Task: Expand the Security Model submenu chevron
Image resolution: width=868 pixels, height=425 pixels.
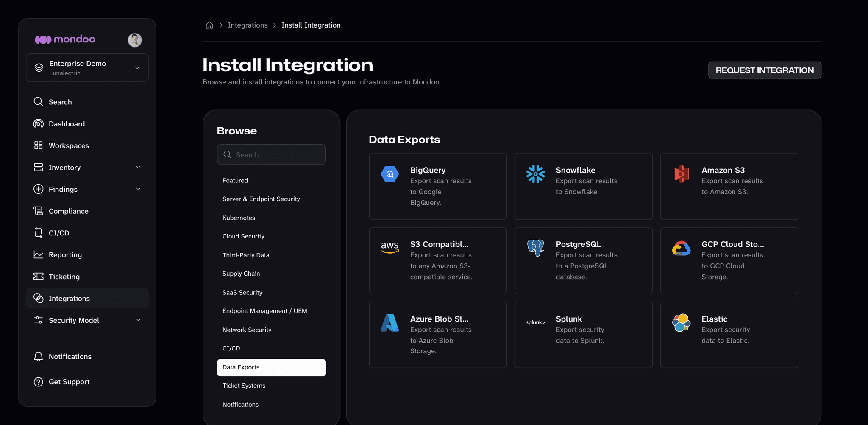Action: (138, 320)
